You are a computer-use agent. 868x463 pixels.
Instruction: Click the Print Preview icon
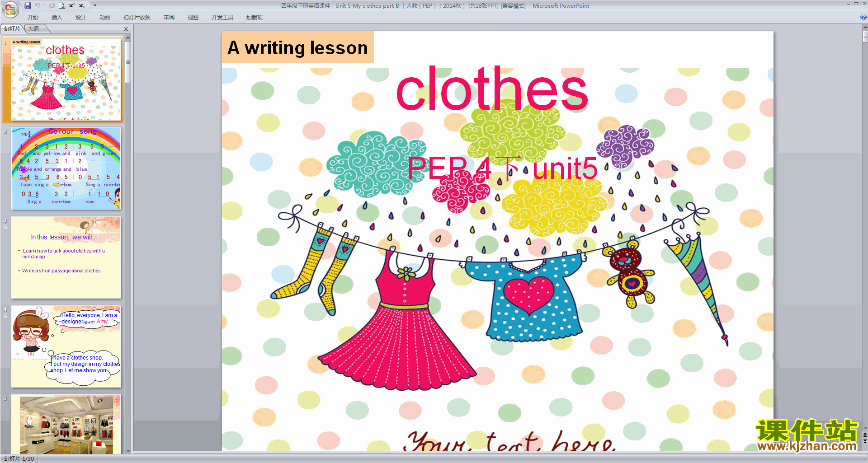pos(62,5)
